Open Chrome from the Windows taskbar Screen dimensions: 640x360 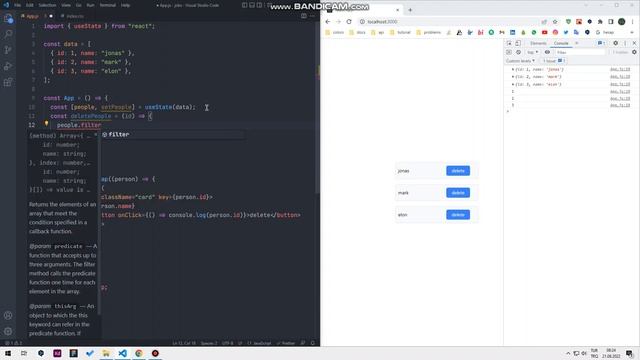pos(139,353)
